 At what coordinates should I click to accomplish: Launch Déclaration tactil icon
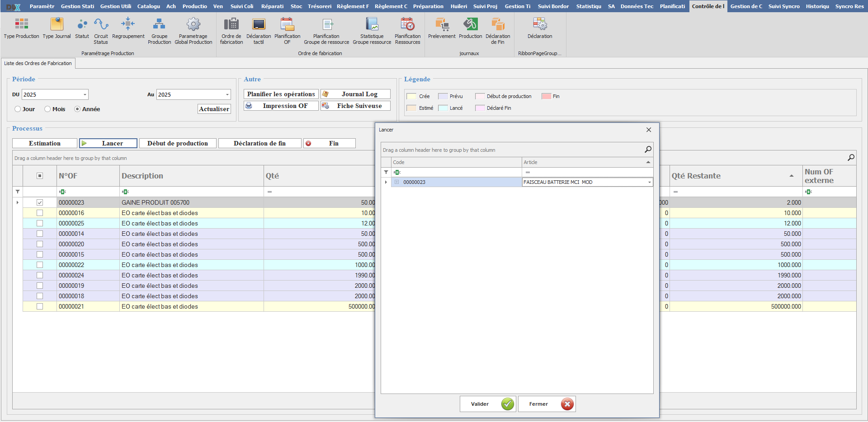point(259,24)
